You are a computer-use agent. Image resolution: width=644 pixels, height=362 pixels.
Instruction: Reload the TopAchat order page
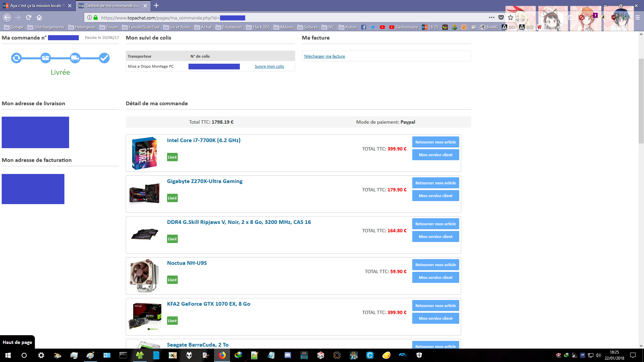pos(29,17)
